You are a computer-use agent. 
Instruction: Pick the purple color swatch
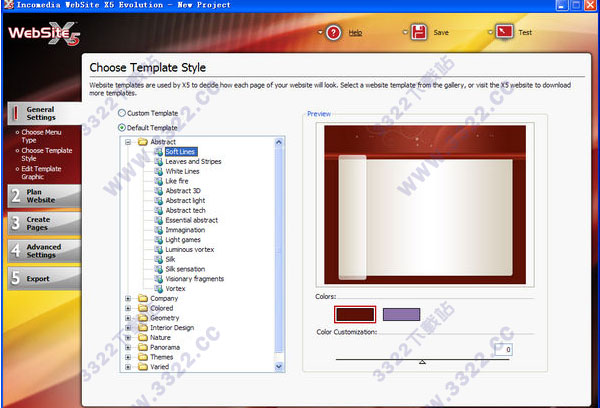(x=401, y=314)
